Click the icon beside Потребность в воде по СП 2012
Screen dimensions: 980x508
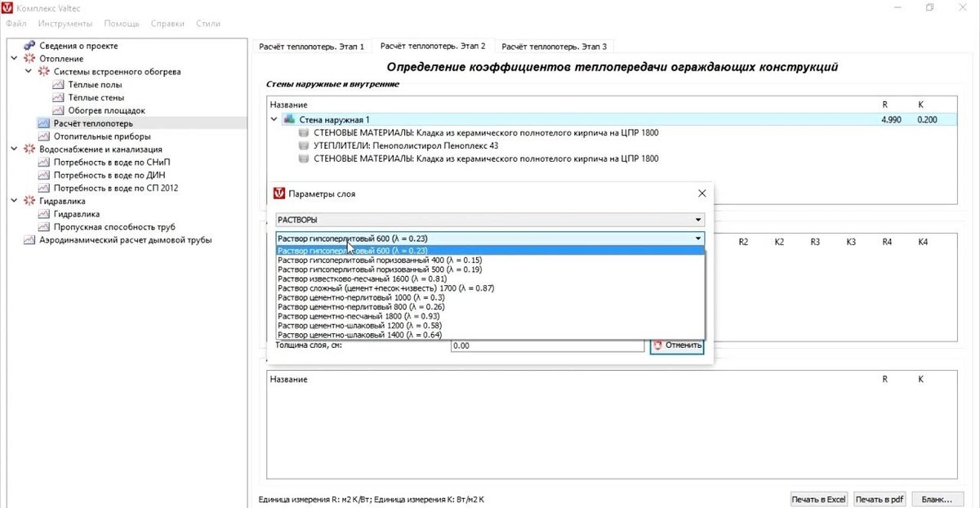(44, 188)
